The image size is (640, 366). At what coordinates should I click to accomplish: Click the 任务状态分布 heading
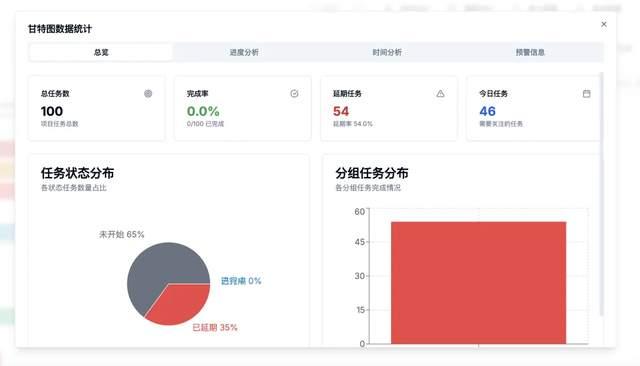coord(77,173)
